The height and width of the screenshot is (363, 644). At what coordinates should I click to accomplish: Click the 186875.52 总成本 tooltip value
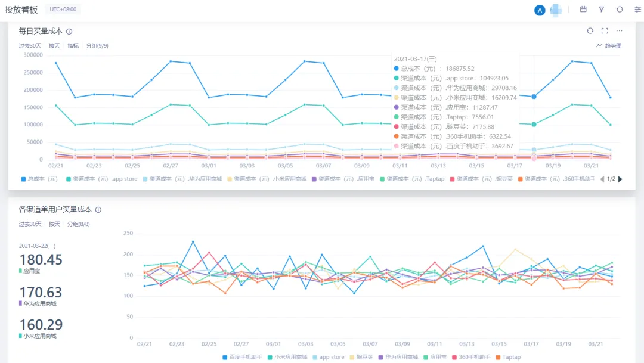tap(460, 69)
